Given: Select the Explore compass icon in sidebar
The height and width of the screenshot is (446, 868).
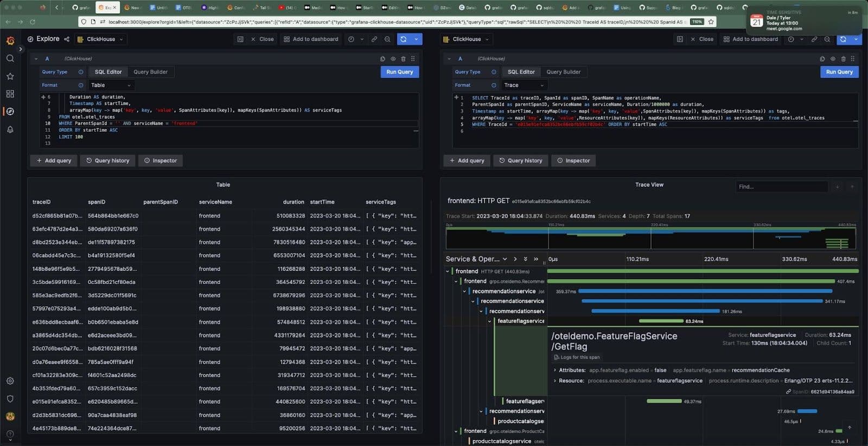Looking at the screenshot, I should point(10,111).
